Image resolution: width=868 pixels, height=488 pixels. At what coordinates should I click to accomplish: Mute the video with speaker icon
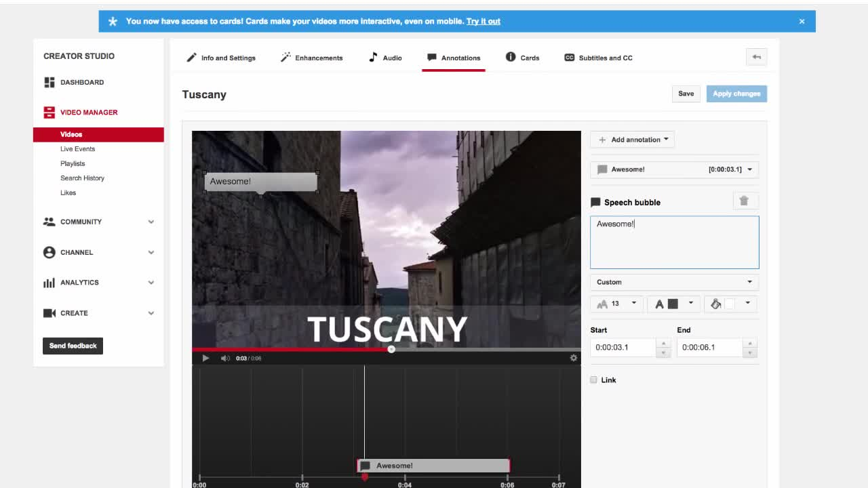(x=225, y=358)
